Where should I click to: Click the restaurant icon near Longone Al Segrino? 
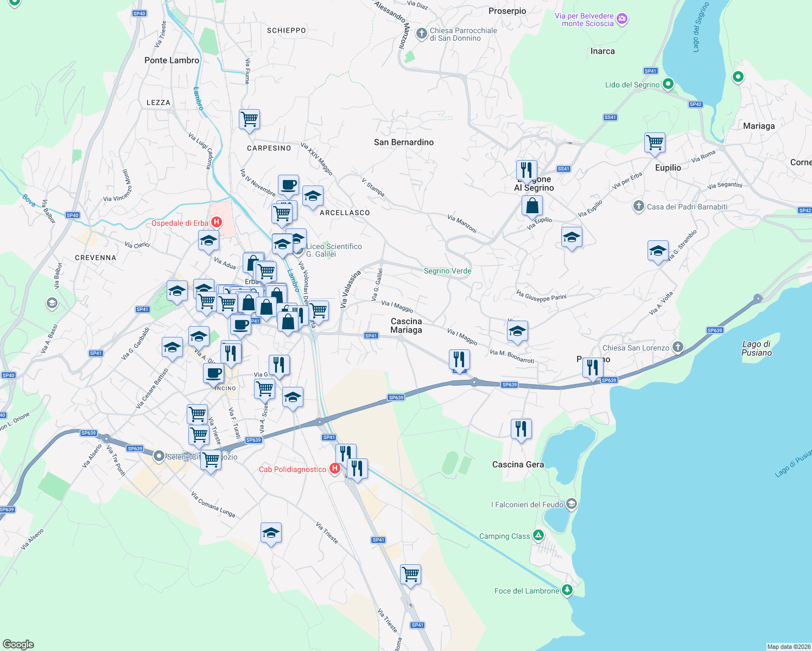[x=526, y=170]
